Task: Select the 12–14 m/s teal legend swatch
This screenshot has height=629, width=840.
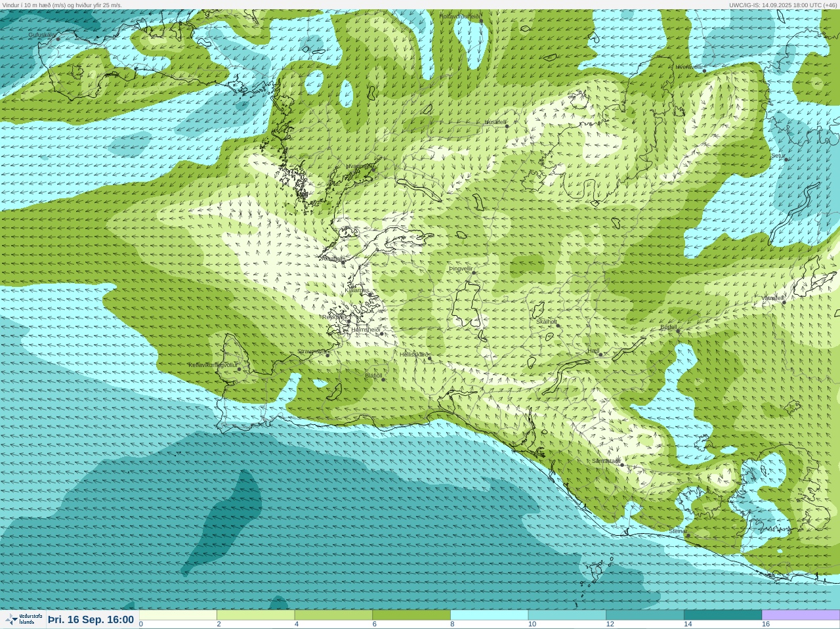Action: click(645, 615)
